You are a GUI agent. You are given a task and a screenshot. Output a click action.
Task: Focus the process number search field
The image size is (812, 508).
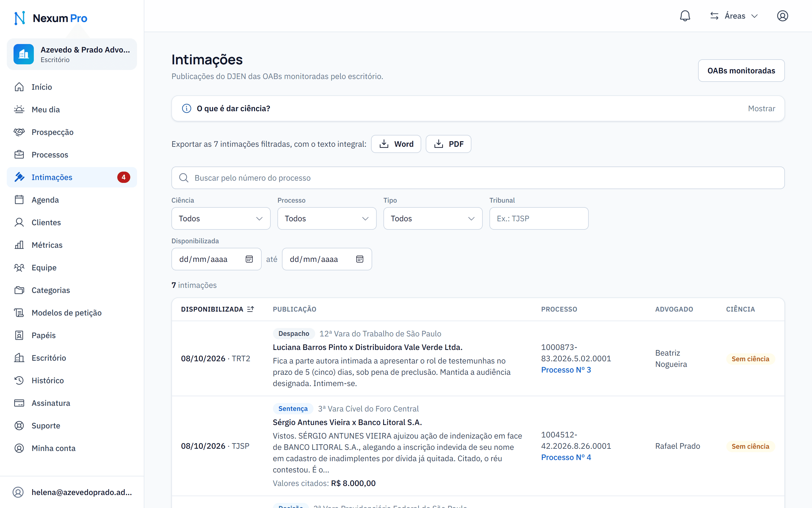click(478, 178)
